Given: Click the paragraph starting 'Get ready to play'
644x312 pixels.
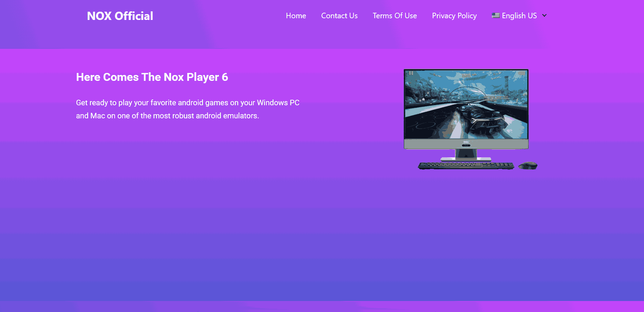Looking at the screenshot, I should (x=188, y=109).
